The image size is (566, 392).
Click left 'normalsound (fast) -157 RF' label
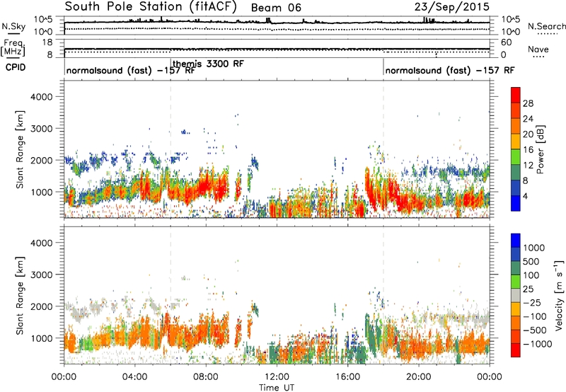[x=130, y=70]
